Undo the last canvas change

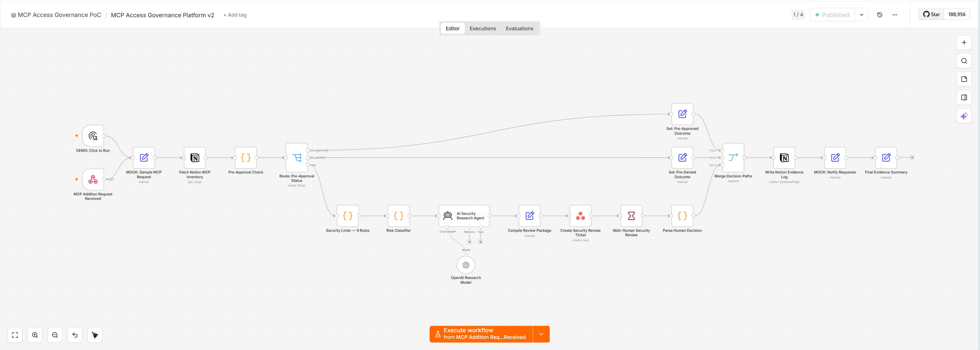75,335
